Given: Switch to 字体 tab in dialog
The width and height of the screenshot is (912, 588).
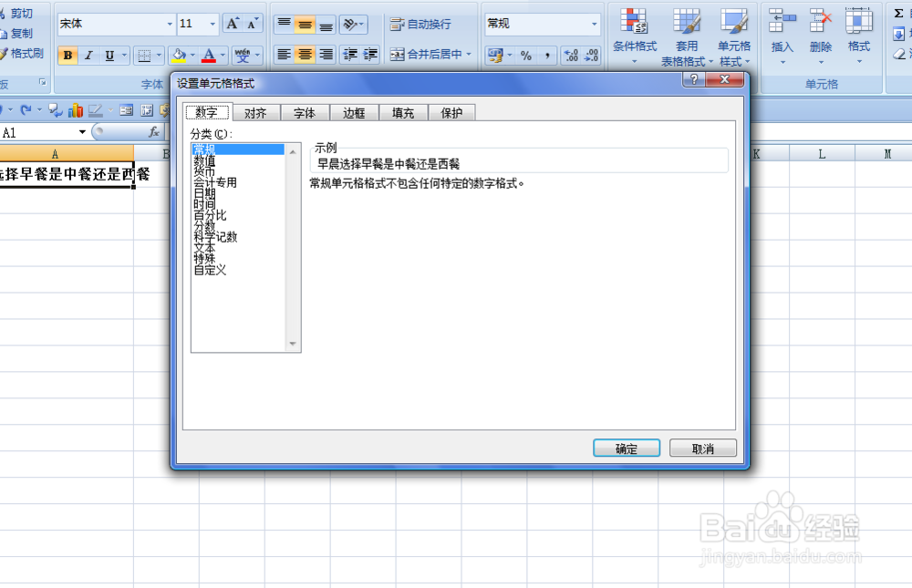Looking at the screenshot, I should click(305, 113).
